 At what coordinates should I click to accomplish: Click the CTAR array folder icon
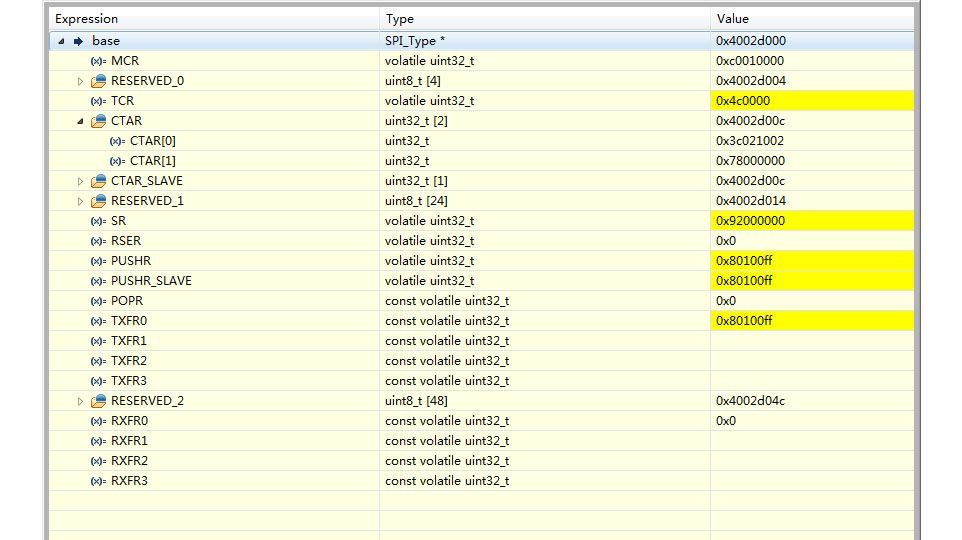tap(98, 121)
